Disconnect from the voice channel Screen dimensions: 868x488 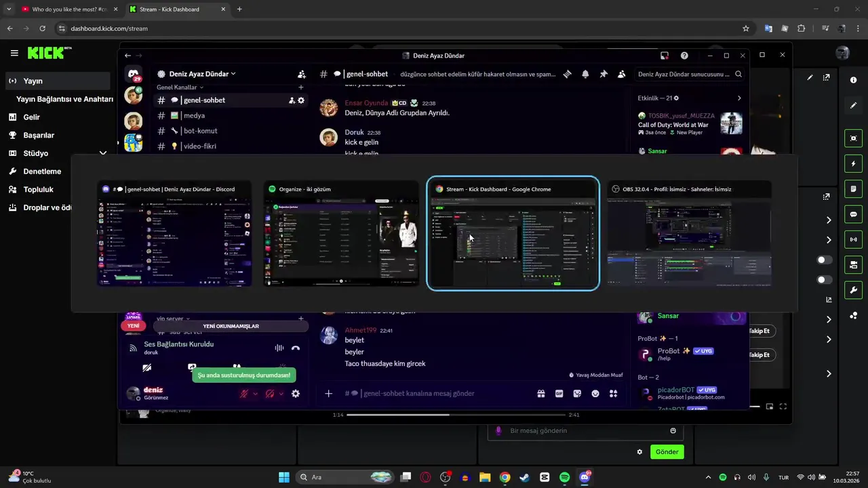295,348
